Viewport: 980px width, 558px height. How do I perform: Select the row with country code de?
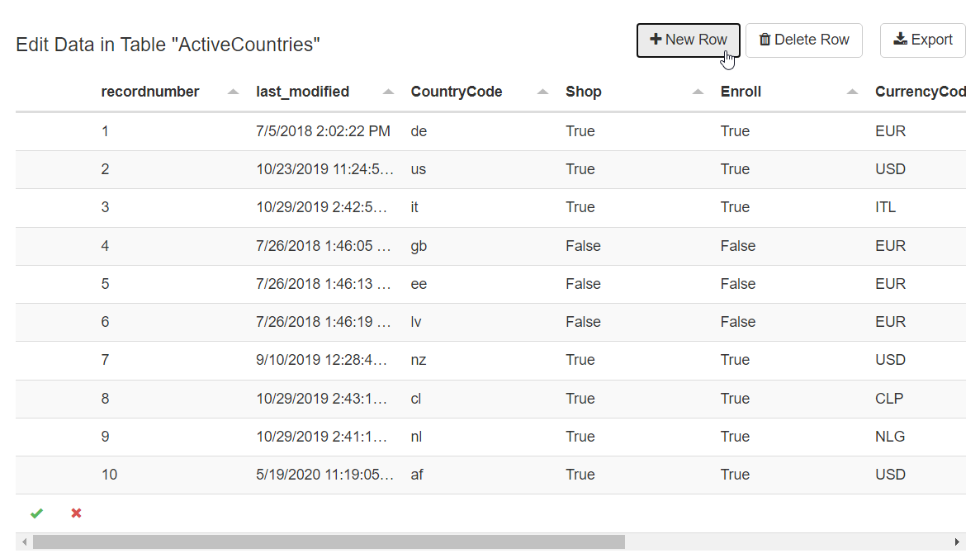419,131
